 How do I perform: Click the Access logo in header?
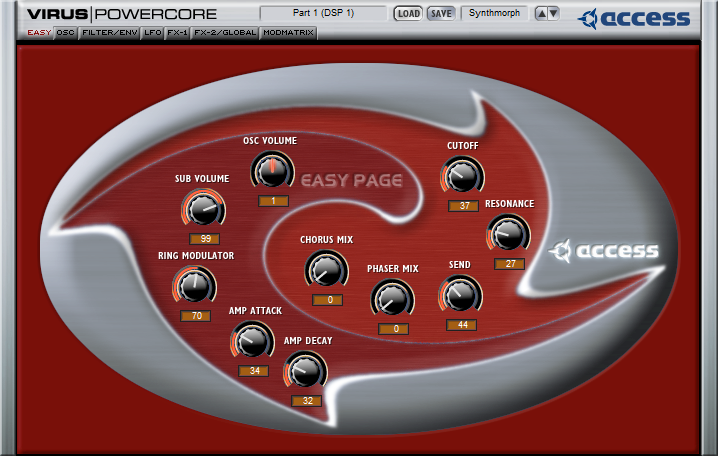(x=635, y=18)
